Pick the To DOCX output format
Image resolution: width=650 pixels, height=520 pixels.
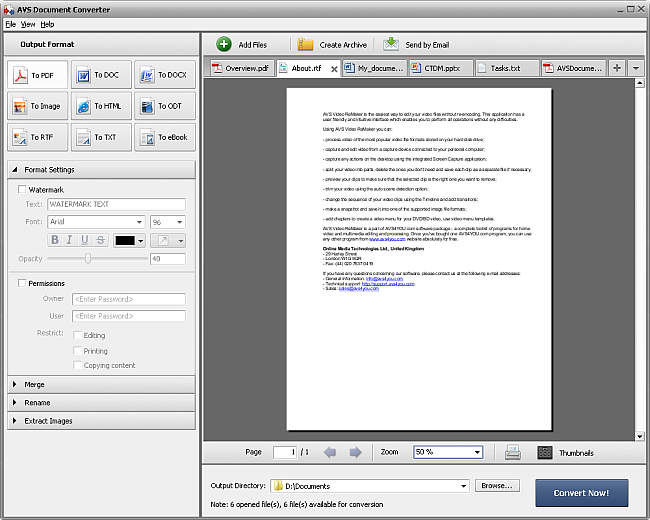[x=165, y=75]
